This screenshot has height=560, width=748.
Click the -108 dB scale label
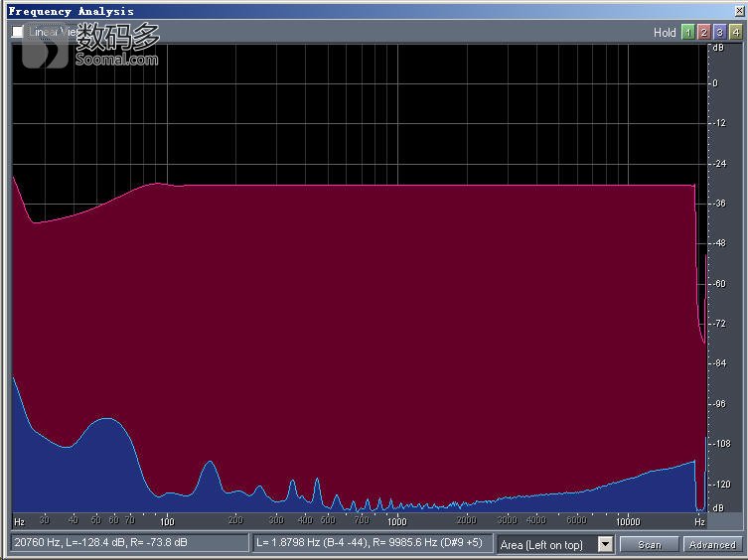point(722,444)
